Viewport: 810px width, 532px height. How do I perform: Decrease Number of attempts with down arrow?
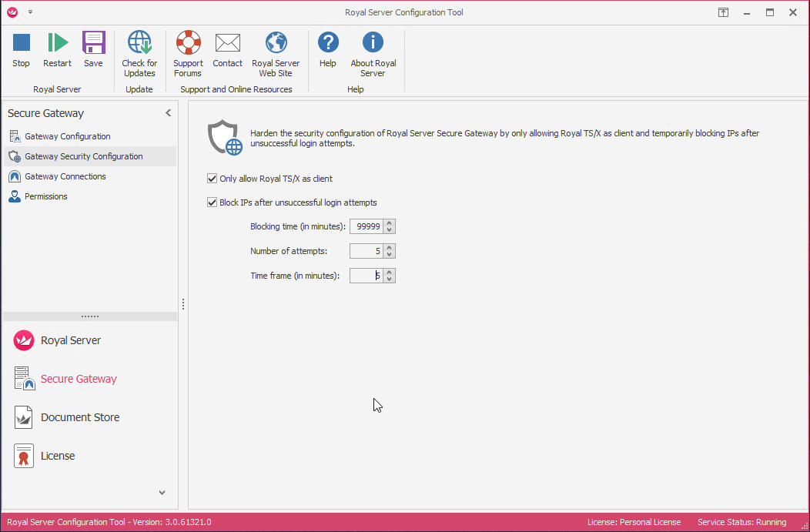(x=390, y=255)
